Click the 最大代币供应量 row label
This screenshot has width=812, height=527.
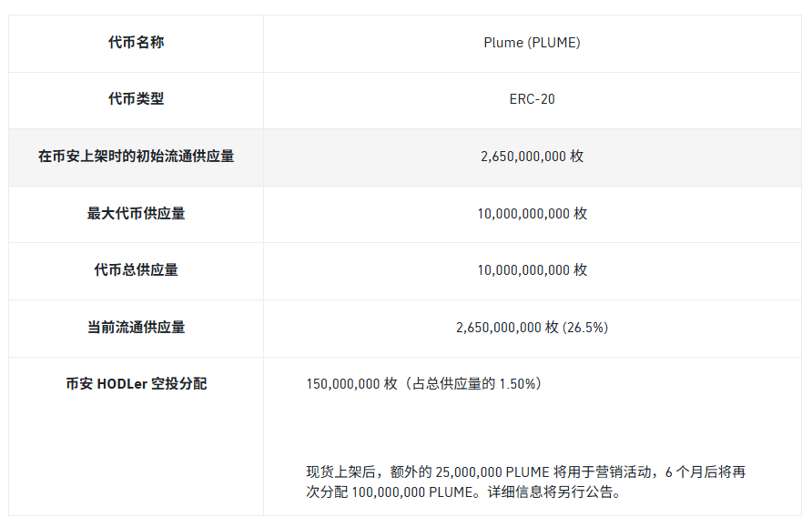pyautogui.click(x=137, y=213)
